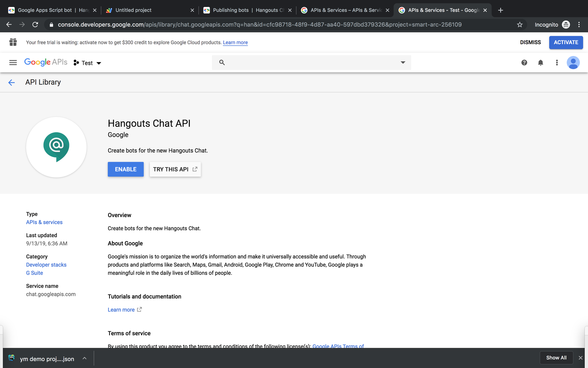Click the Google APIs logo
This screenshot has height=368, width=588.
[46, 62]
